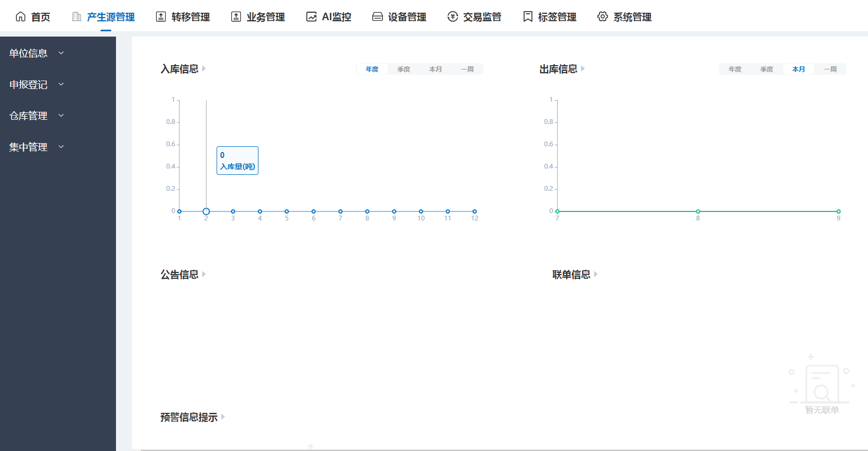Click the building icon for 产生源管理
This screenshot has height=451, width=868.
pyautogui.click(x=77, y=17)
